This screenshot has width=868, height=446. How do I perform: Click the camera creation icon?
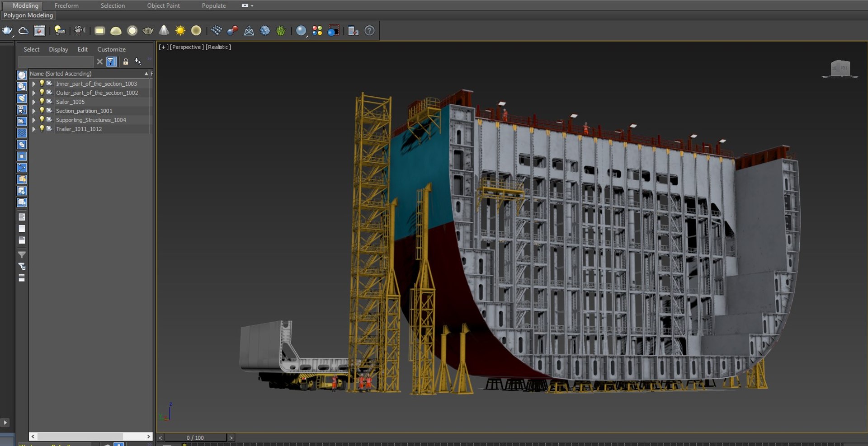[80, 31]
